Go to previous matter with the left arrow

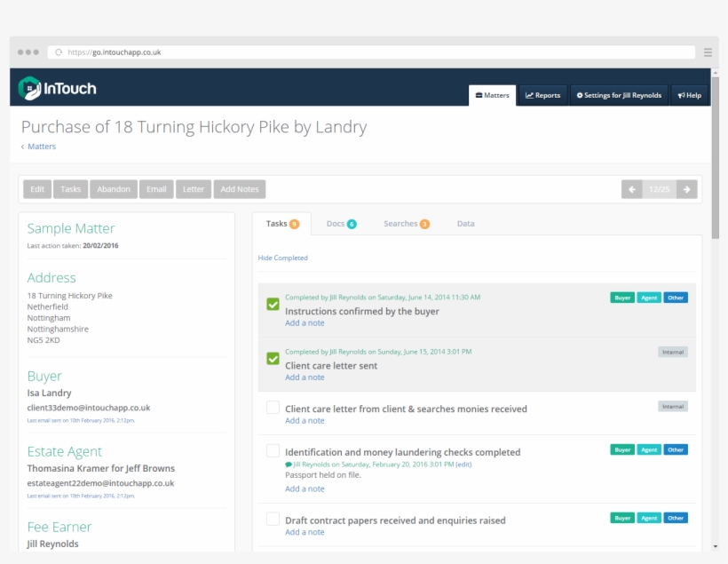click(x=630, y=188)
